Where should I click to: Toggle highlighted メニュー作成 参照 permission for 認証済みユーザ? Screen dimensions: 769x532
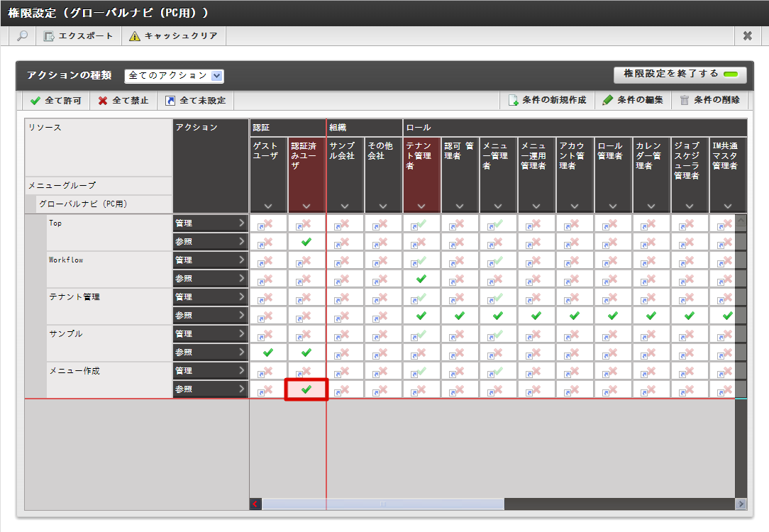point(306,389)
